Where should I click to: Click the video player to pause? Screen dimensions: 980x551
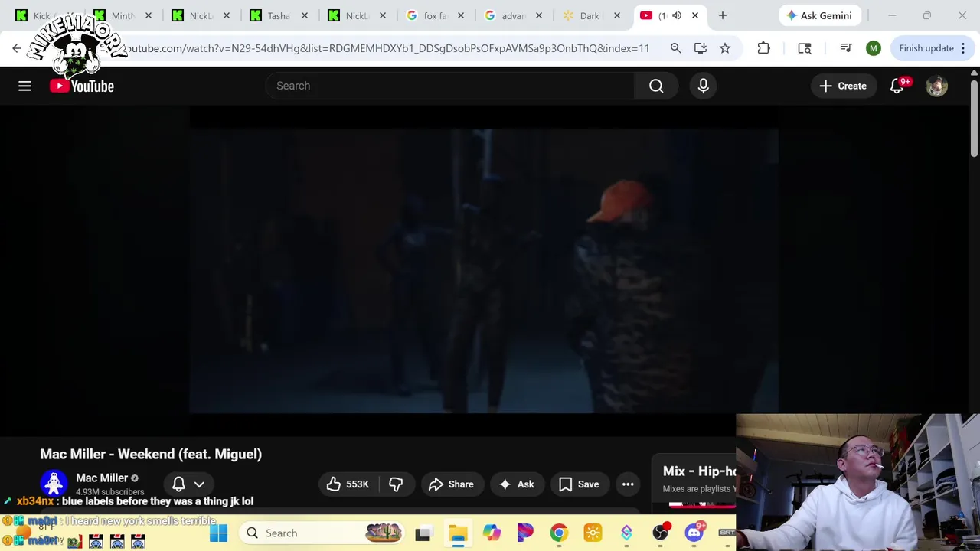tap(484, 271)
